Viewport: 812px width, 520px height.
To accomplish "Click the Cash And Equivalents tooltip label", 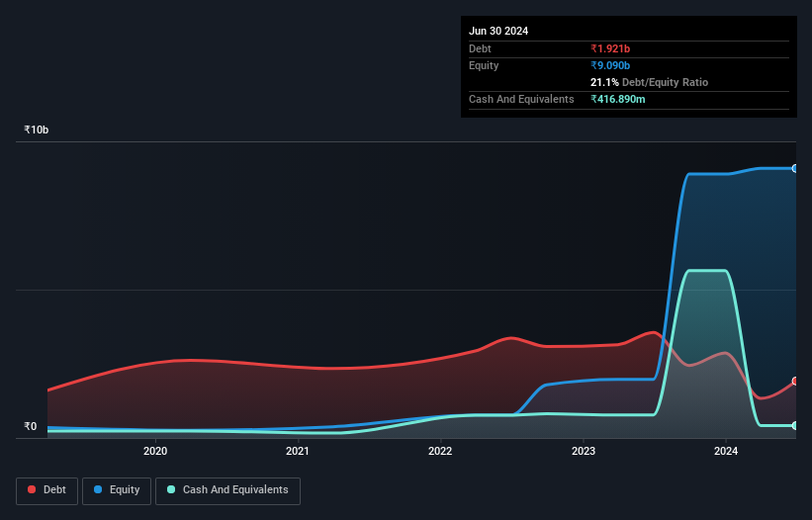I will click(521, 99).
